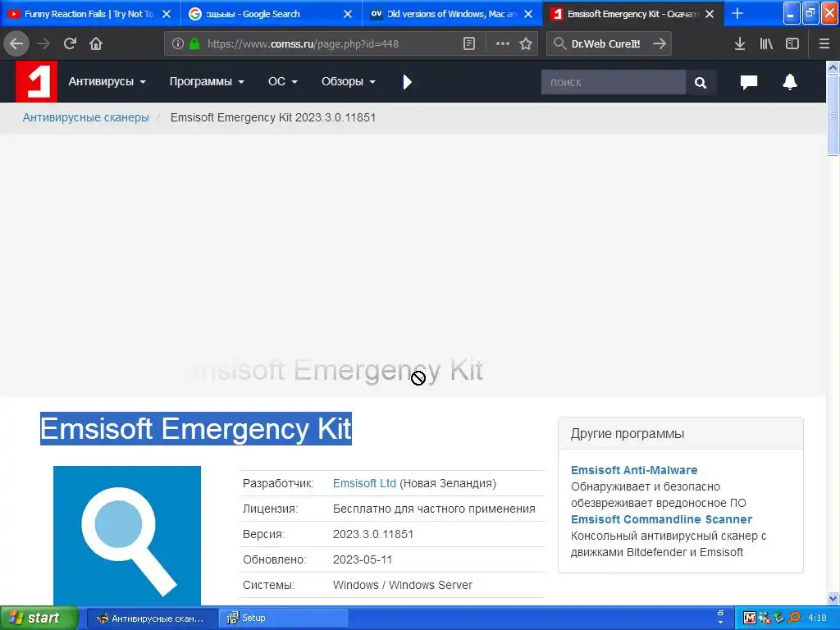The height and width of the screenshot is (630, 840).
Task: Close the Old versions of Windows tab
Action: click(529, 14)
